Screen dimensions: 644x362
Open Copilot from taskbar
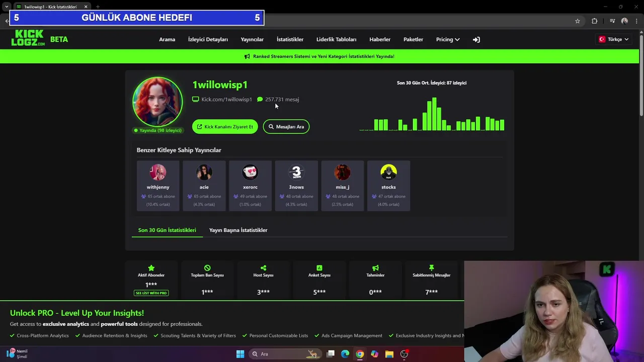374,354
